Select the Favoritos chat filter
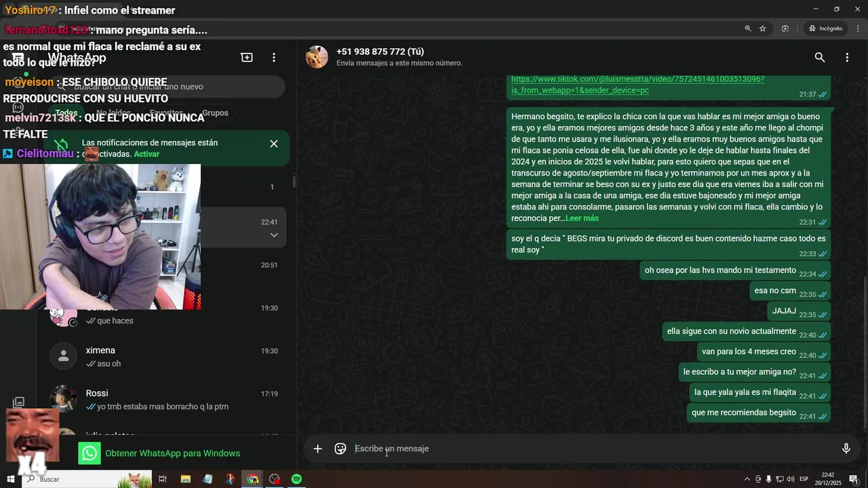868x488 pixels. (x=166, y=113)
